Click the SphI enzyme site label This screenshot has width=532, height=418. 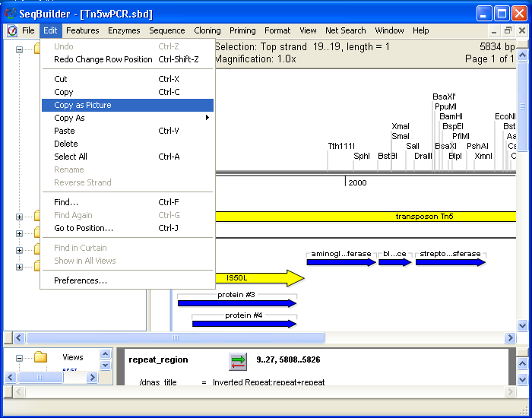pos(362,156)
